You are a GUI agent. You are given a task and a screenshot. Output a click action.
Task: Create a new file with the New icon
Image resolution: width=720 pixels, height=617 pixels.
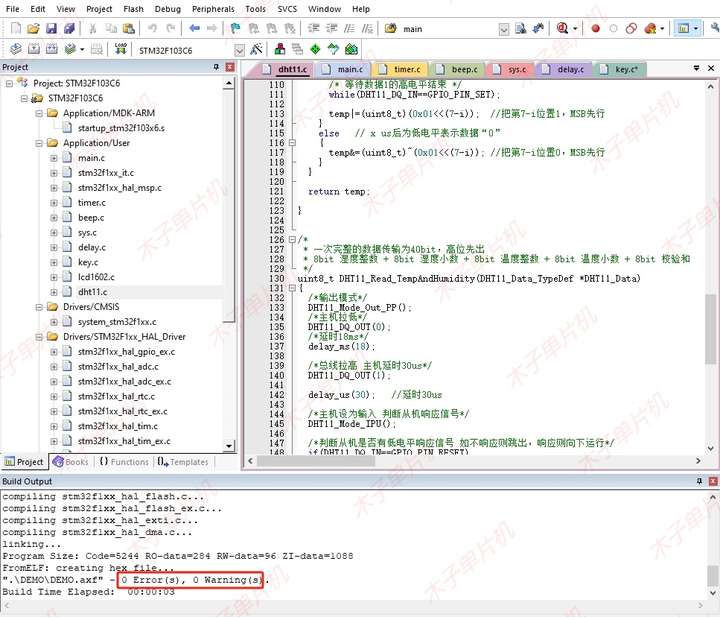pyautogui.click(x=16, y=28)
